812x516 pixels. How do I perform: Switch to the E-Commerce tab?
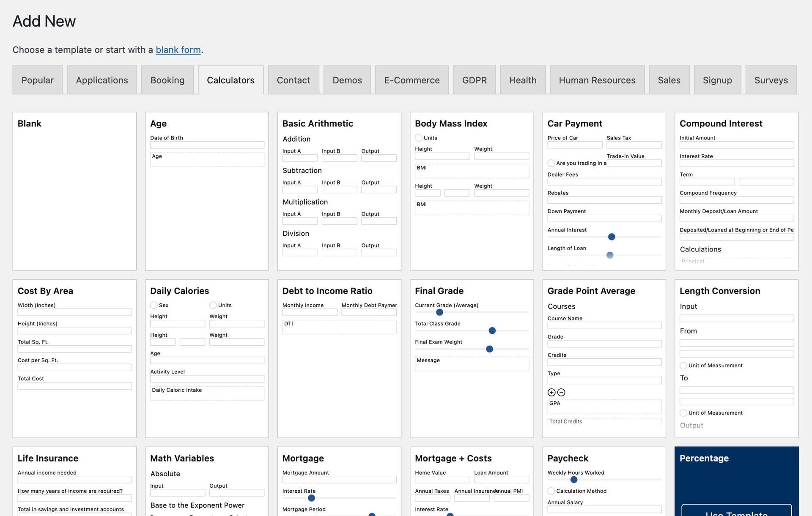(x=411, y=80)
